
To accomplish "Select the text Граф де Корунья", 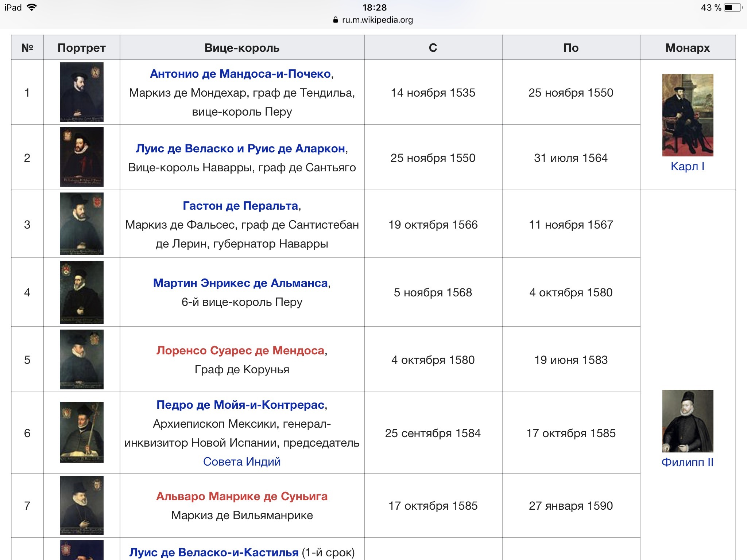I will tap(242, 369).
